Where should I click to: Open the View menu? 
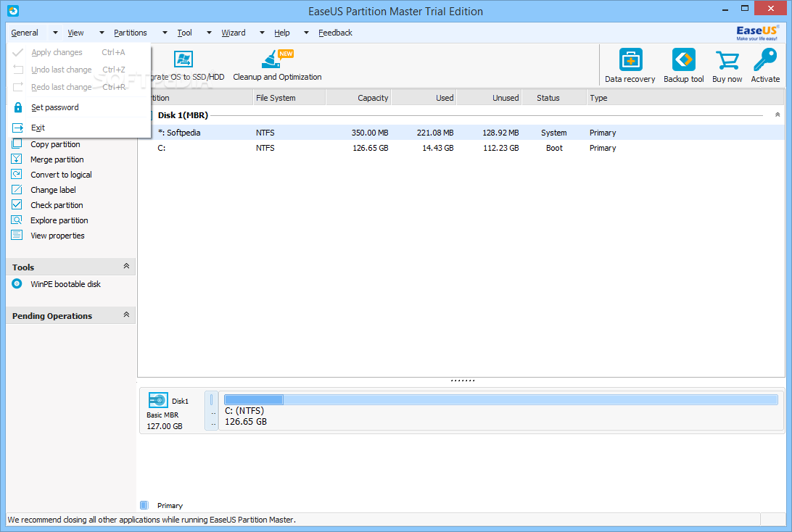tap(75, 33)
